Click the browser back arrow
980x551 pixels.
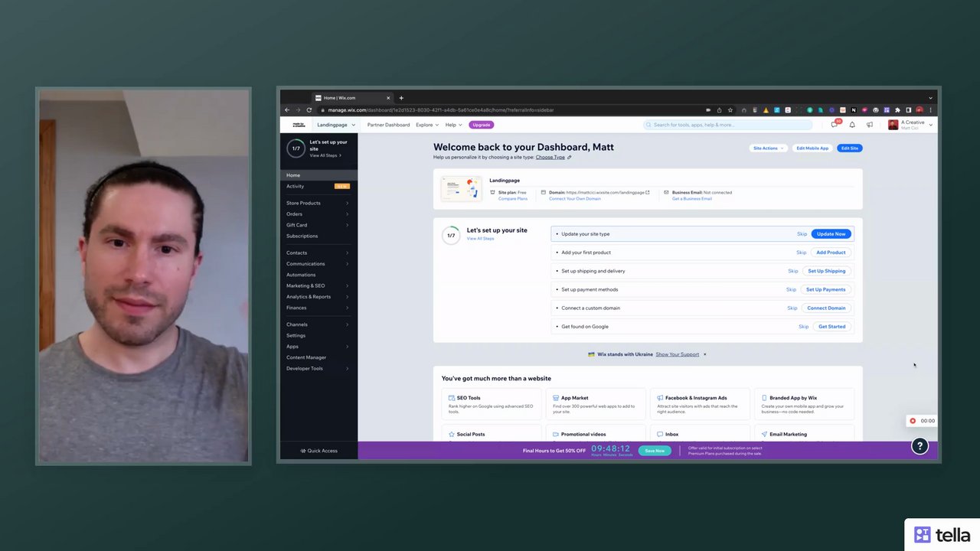coord(288,110)
